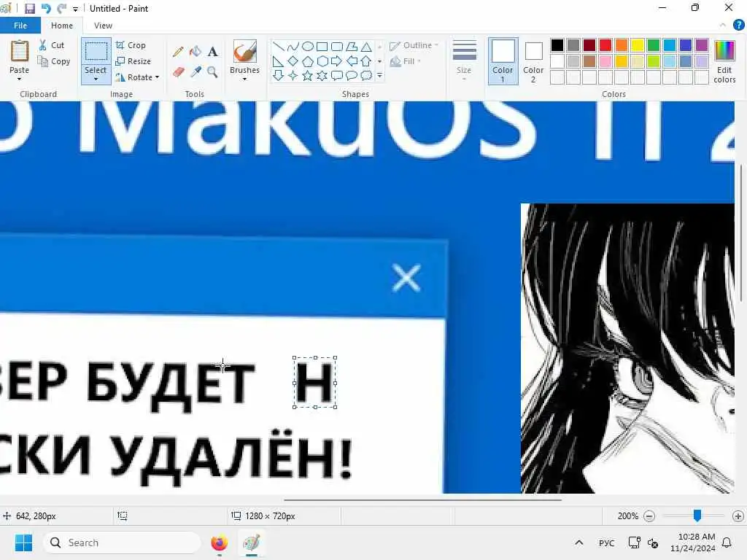Image resolution: width=747 pixels, height=560 pixels.
Task: Open the Size thickness dropdown
Action: [x=464, y=61]
